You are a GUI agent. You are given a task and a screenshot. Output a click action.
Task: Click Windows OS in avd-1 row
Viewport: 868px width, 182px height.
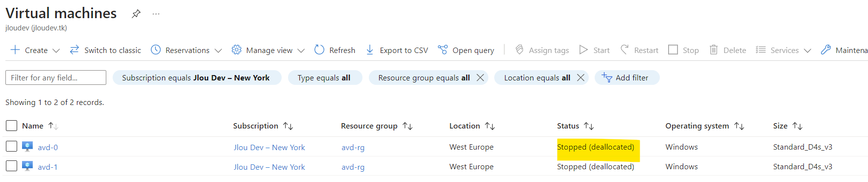(681, 166)
